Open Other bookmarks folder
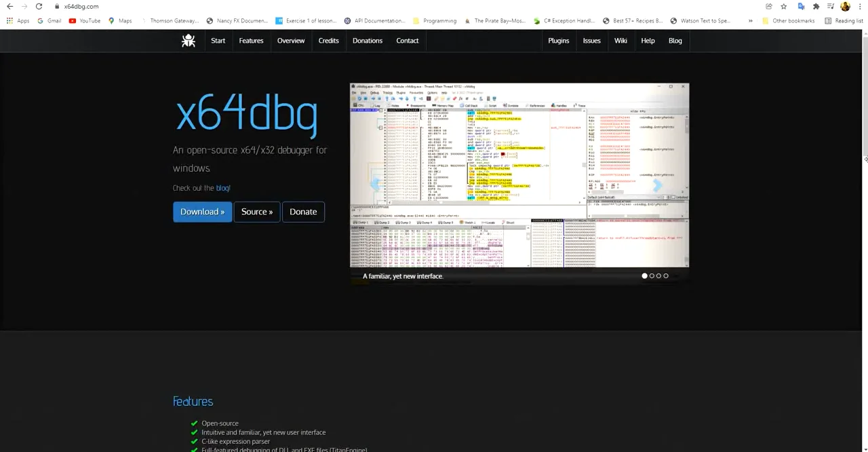This screenshot has width=868, height=452. (788, 21)
